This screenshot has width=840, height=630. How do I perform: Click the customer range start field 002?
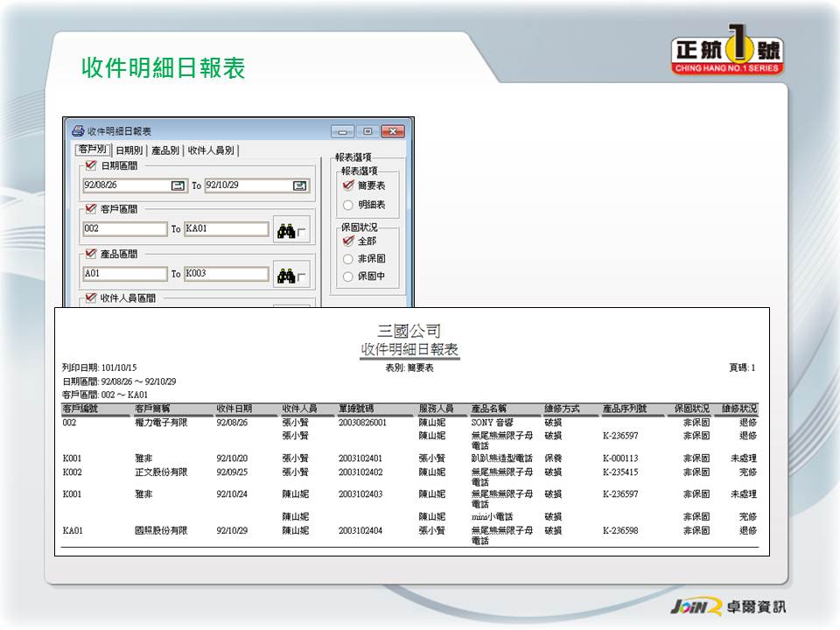click(x=124, y=229)
